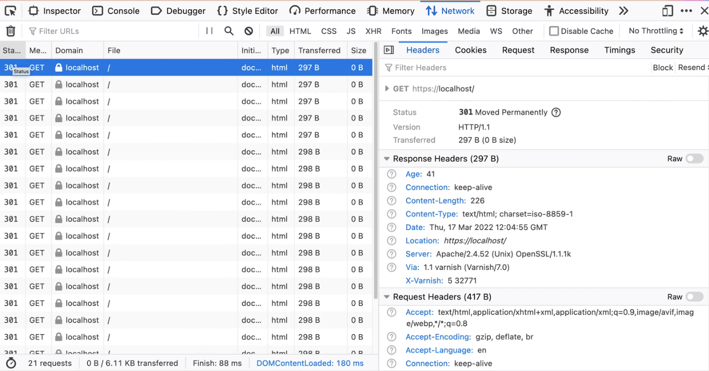Pause network recording
This screenshot has width=709, height=371.
coord(209,31)
